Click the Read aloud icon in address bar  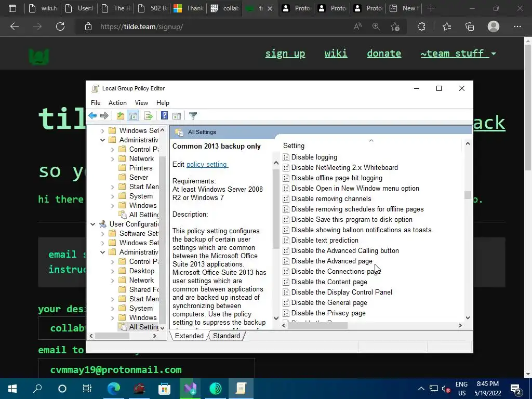pos(357,26)
